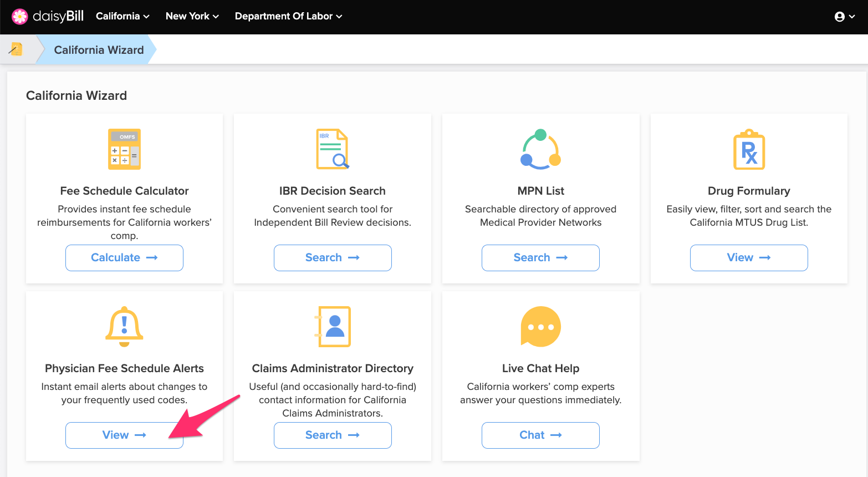The width and height of the screenshot is (868, 477).
Task: Click Search under Claims Administrator Directory
Action: pos(333,435)
